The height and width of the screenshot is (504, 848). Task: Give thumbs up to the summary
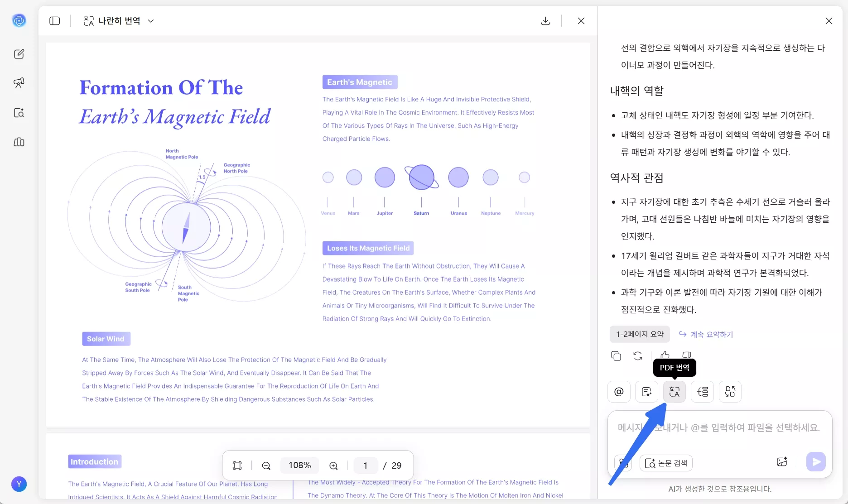tap(665, 355)
